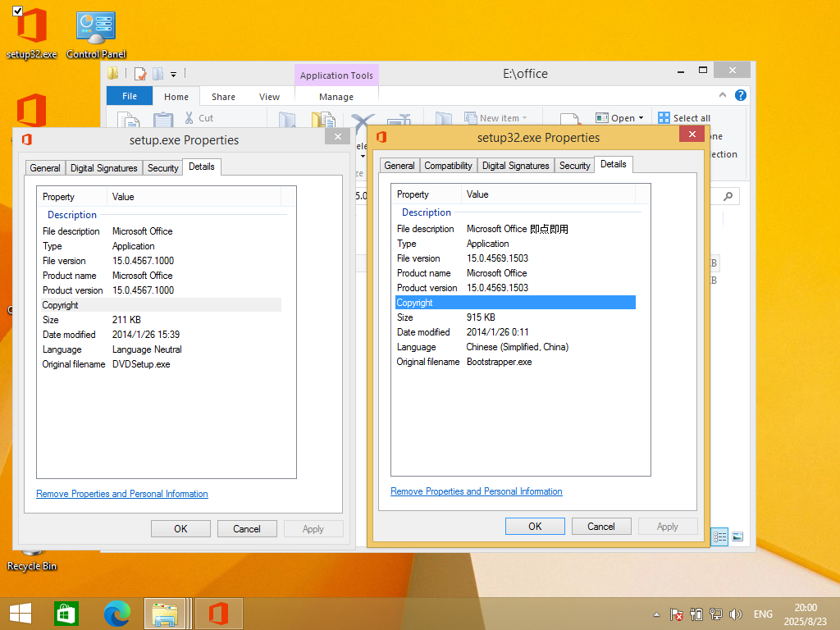Collapse the Explorer ribbon with the chevron
The height and width of the screenshot is (630, 840).
pyautogui.click(x=723, y=95)
